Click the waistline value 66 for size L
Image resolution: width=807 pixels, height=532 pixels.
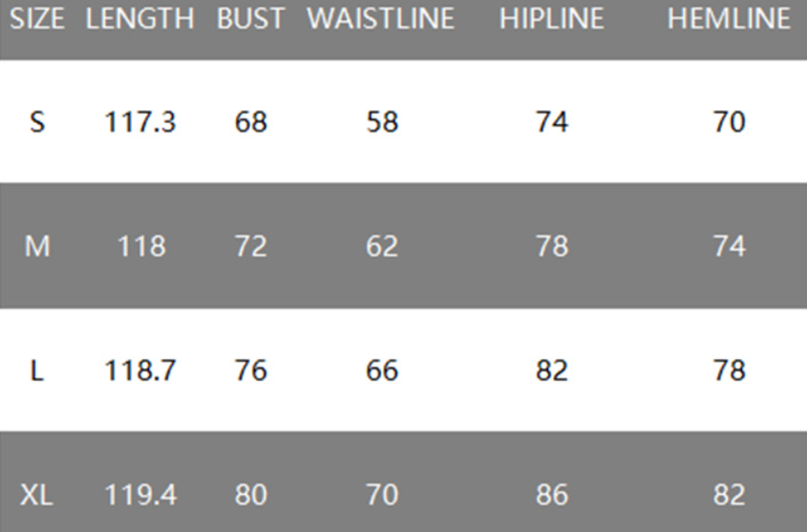pos(381,370)
